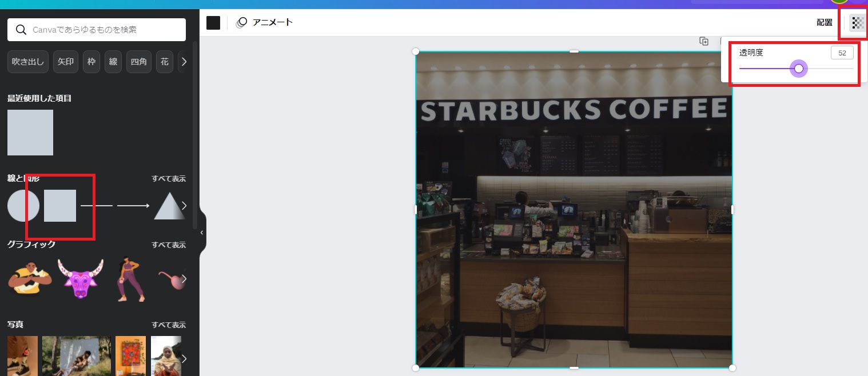Image resolution: width=868 pixels, height=376 pixels.
Task: Add the plain line shape
Action: (x=97, y=206)
